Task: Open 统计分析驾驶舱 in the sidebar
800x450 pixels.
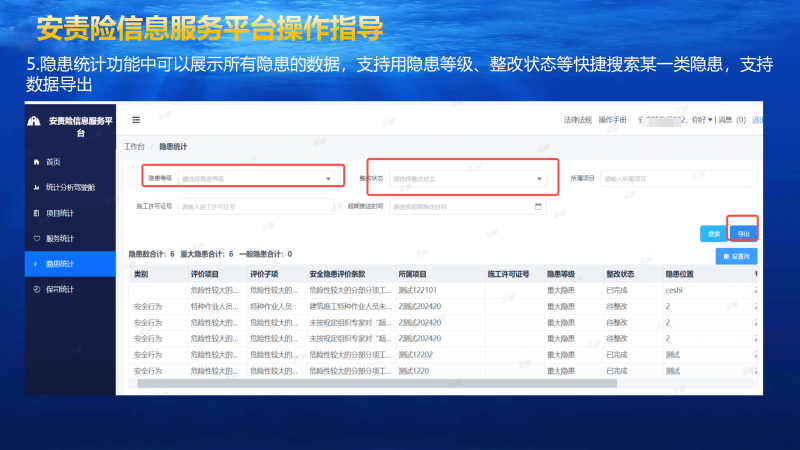Action: (x=70, y=187)
